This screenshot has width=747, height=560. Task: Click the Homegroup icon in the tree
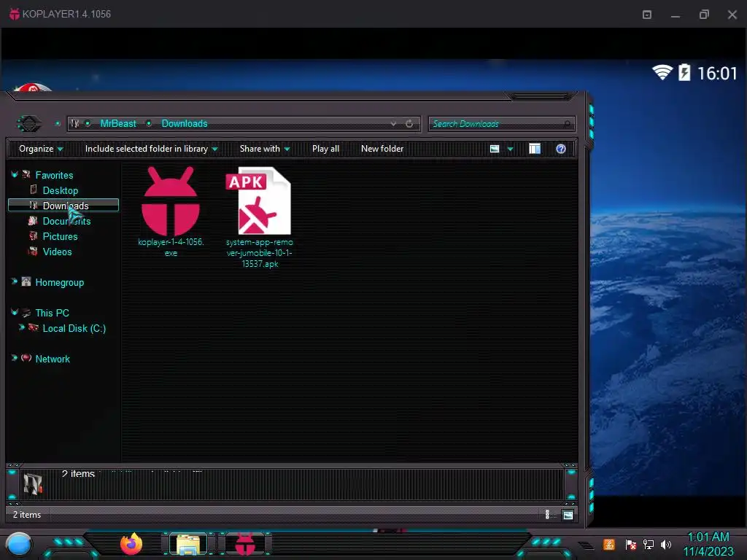(x=26, y=281)
